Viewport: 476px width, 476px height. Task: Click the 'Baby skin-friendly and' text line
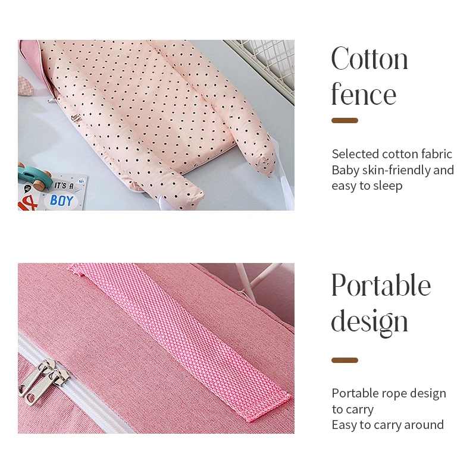(x=393, y=170)
